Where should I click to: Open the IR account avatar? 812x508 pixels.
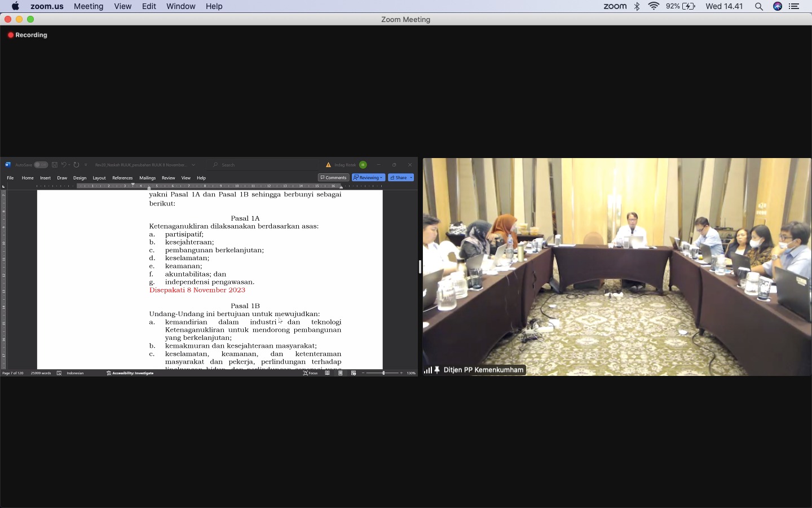(363, 165)
